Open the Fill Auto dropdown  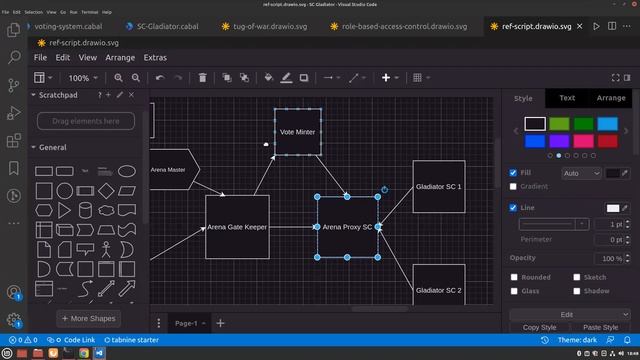(581, 173)
